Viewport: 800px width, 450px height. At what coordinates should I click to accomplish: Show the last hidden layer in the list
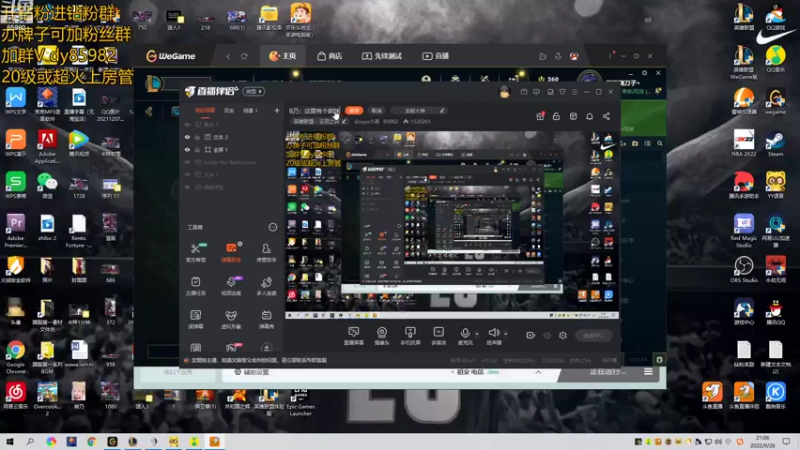[x=187, y=187]
